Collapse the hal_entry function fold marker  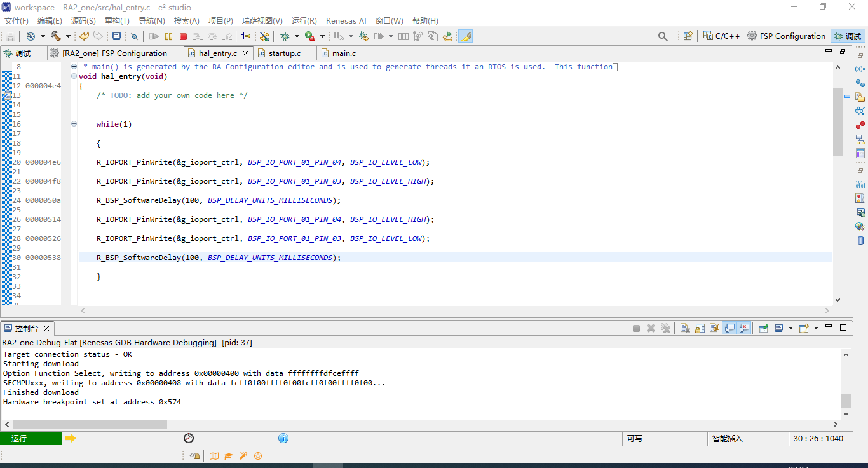tap(74, 76)
